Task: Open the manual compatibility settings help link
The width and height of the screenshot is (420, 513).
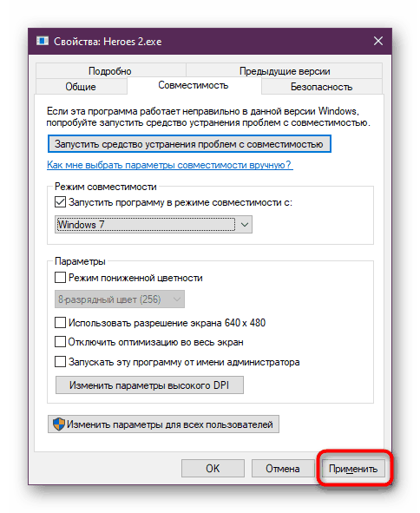Action: pyautogui.click(x=170, y=165)
